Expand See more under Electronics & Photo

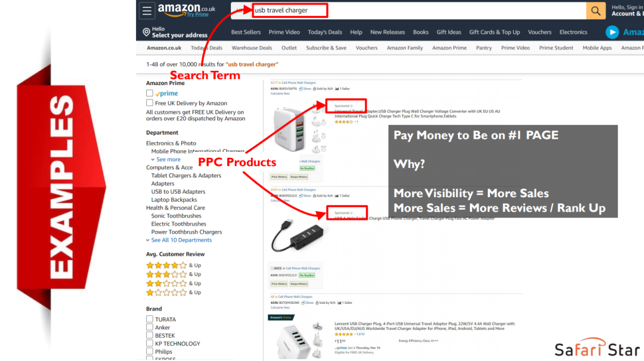point(168,159)
